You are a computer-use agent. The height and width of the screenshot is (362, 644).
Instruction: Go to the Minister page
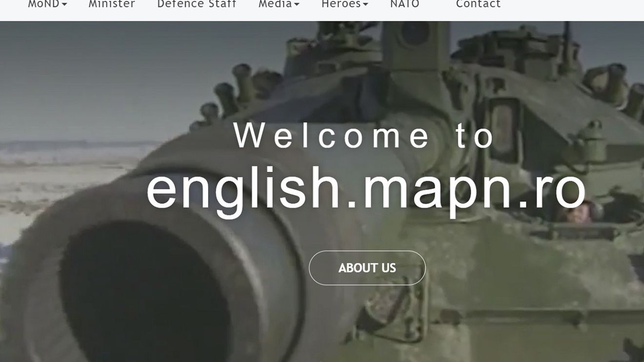[112, 4]
